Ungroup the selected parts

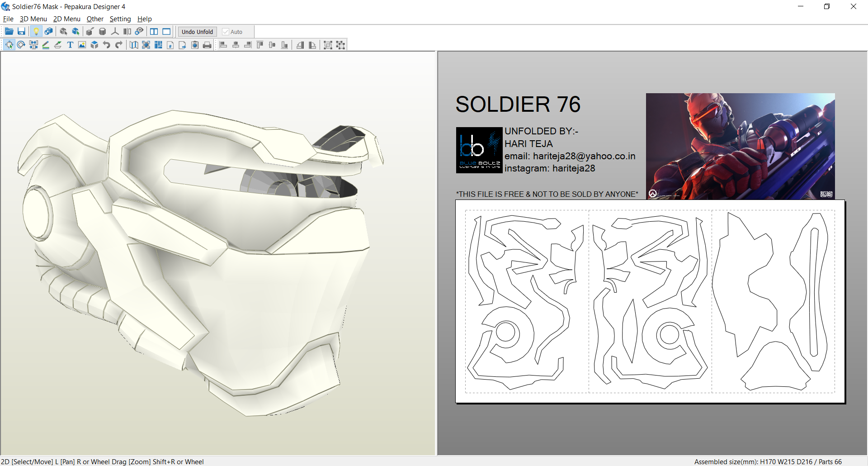pos(340,45)
